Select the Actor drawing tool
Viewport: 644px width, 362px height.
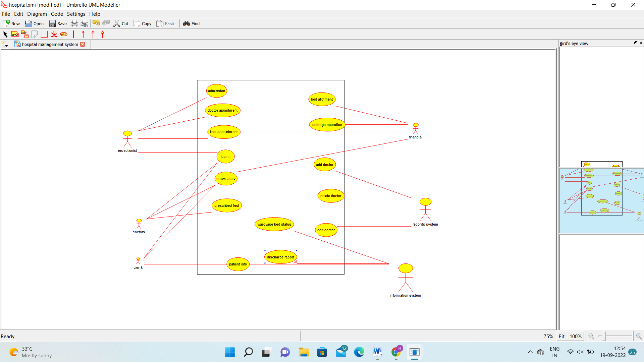(54, 34)
